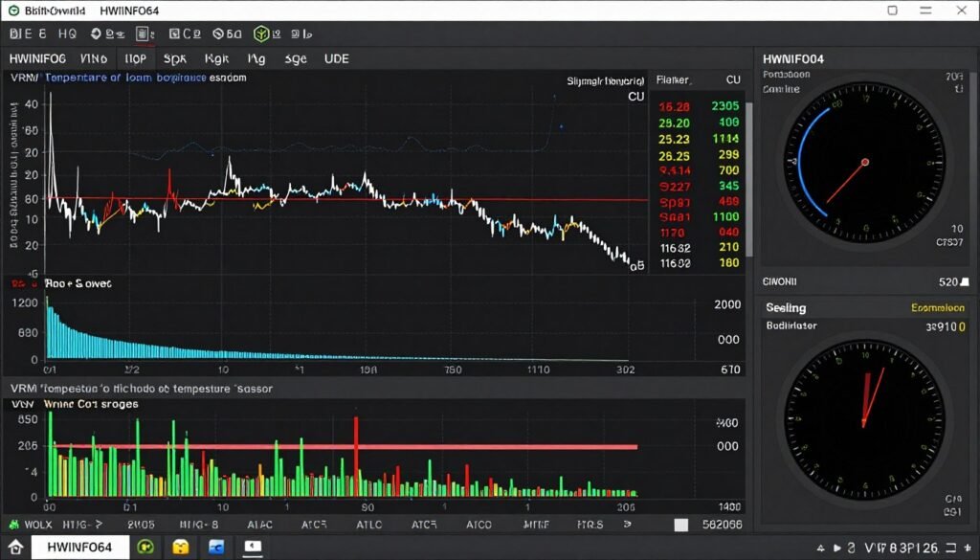Click the 'CU' column header above green values
The height and width of the screenshot is (560, 980).
click(733, 80)
